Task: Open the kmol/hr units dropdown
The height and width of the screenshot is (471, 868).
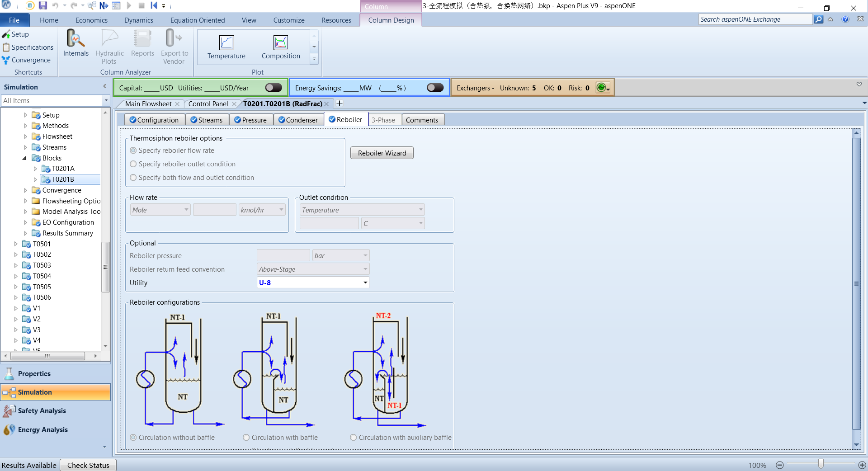Action: (281, 210)
